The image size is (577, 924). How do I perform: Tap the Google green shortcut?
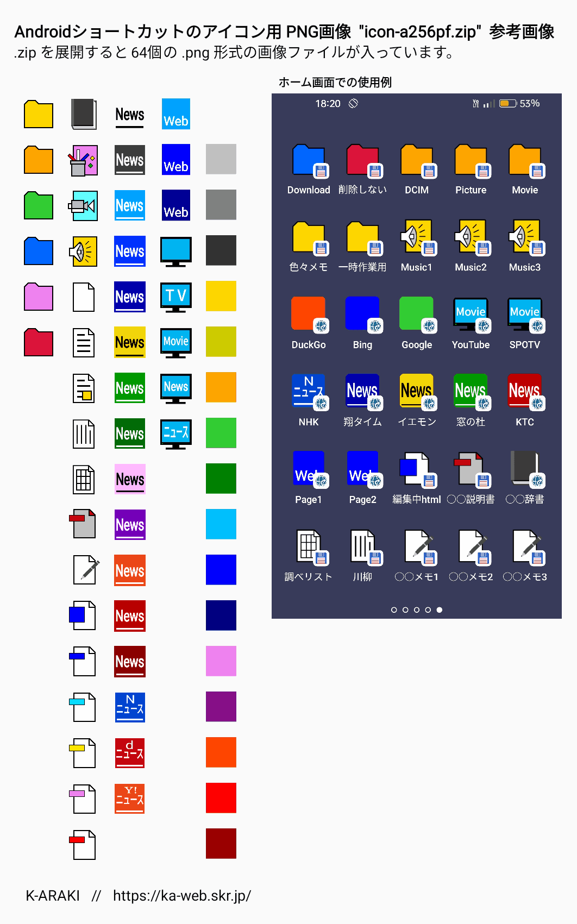point(416,315)
